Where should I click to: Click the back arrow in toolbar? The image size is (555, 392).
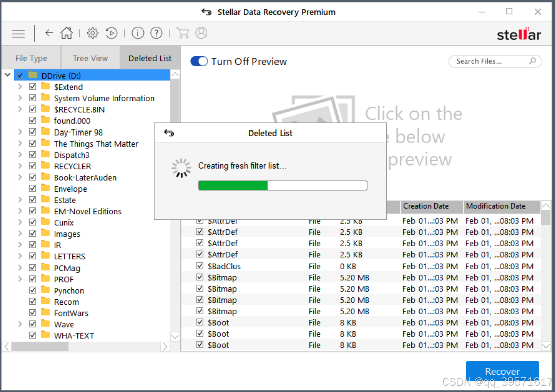click(x=49, y=33)
